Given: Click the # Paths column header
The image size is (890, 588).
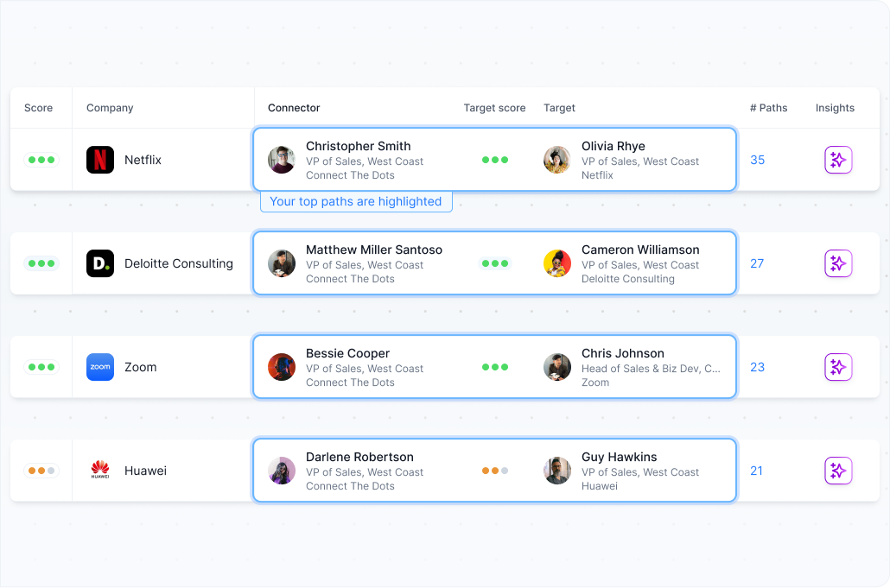Looking at the screenshot, I should (x=768, y=108).
